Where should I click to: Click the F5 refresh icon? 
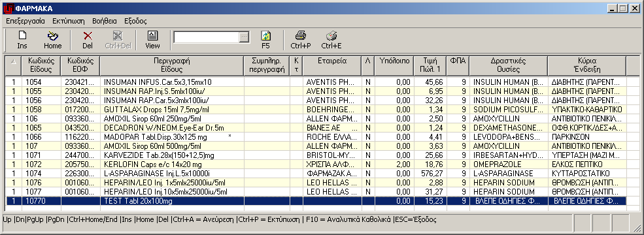point(265,40)
